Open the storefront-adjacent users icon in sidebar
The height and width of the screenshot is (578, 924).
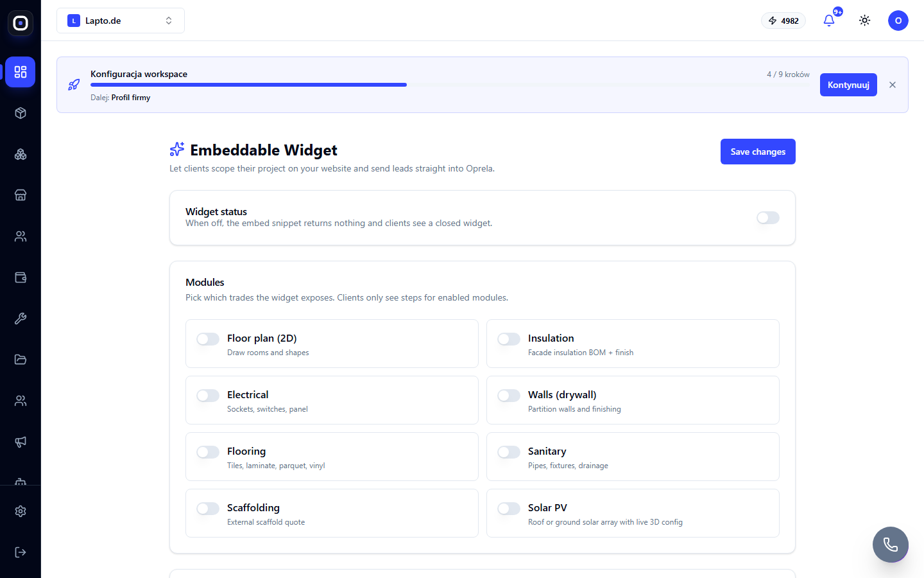(21, 236)
